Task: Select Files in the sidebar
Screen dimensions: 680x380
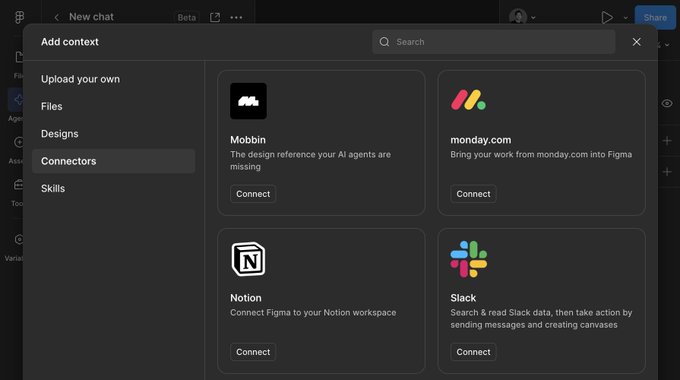Action: coord(113,106)
